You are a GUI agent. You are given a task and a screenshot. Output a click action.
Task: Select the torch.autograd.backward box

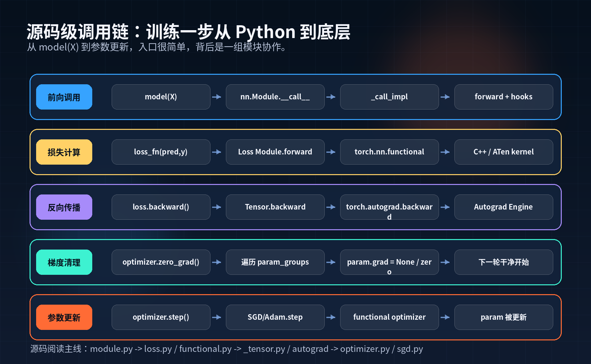[x=389, y=207]
